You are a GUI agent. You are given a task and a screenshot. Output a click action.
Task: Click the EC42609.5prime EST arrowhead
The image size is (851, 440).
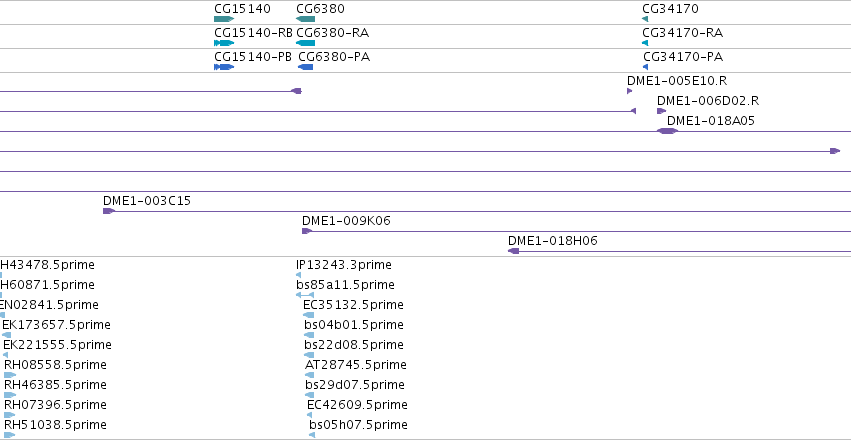point(310,416)
